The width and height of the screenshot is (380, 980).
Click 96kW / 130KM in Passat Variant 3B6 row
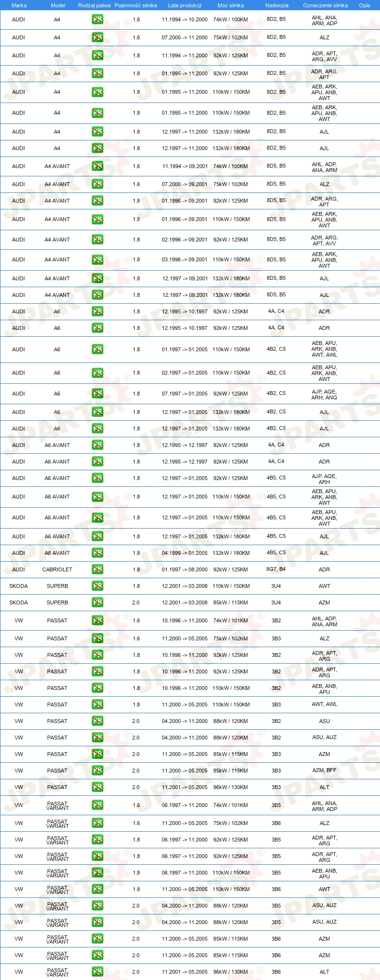pyautogui.click(x=230, y=972)
